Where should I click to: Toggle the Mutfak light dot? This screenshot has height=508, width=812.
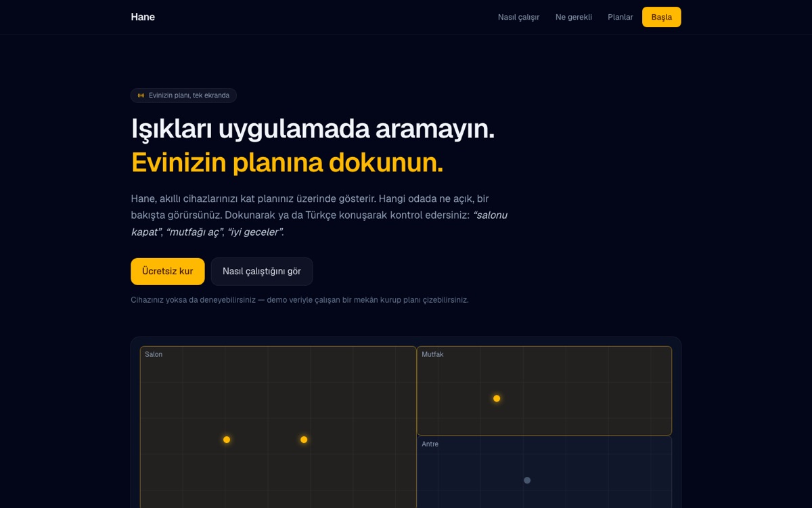click(x=497, y=398)
